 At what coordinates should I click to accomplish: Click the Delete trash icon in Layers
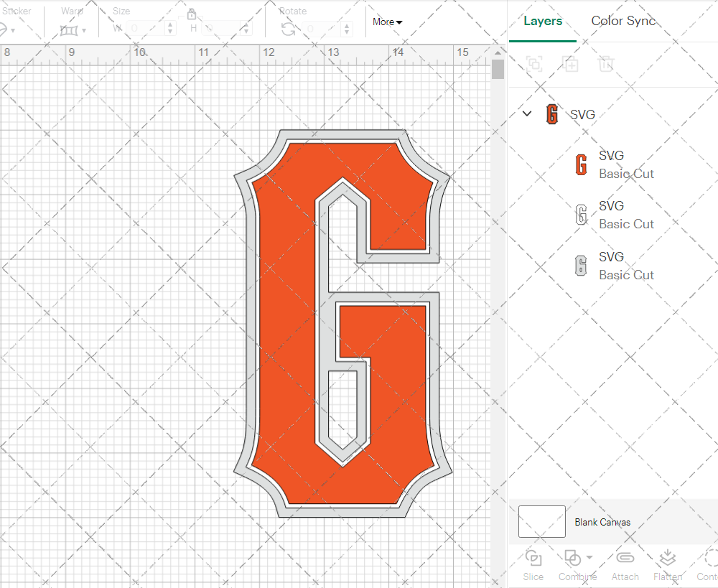pyautogui.click(x=607, y=64)
